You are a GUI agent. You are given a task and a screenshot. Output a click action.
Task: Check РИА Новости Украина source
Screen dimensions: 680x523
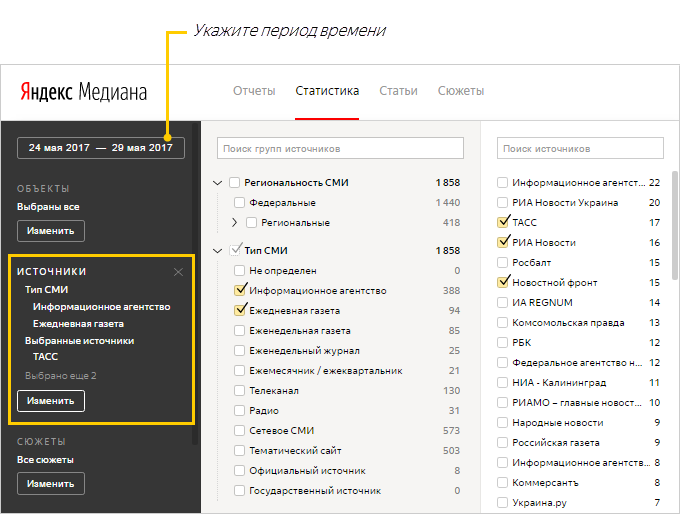click(502, 203)
